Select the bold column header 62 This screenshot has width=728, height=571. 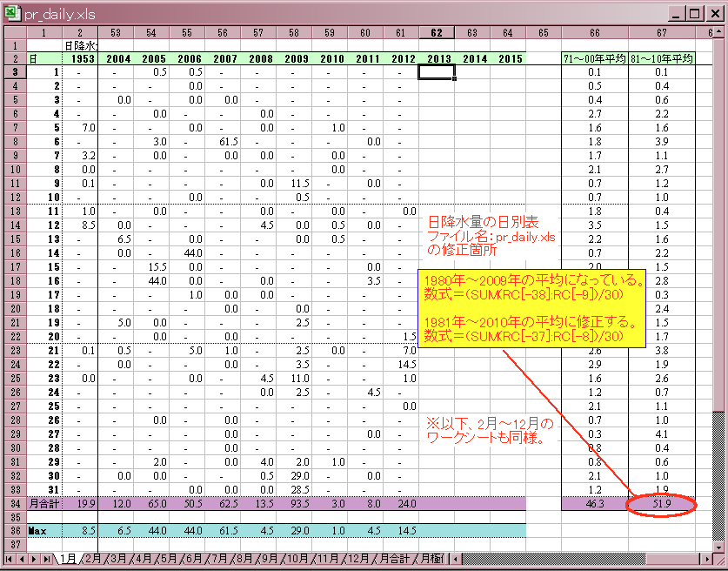[x=437, y=32]
